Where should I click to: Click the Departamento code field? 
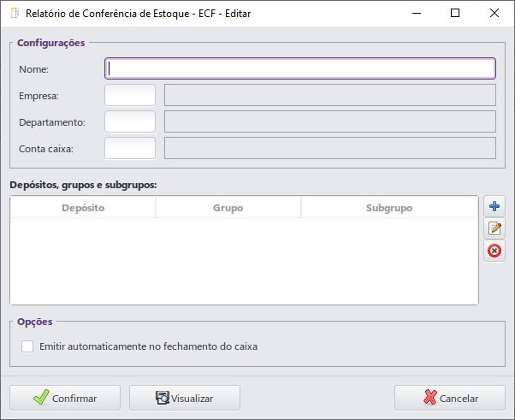coord(130,121)
